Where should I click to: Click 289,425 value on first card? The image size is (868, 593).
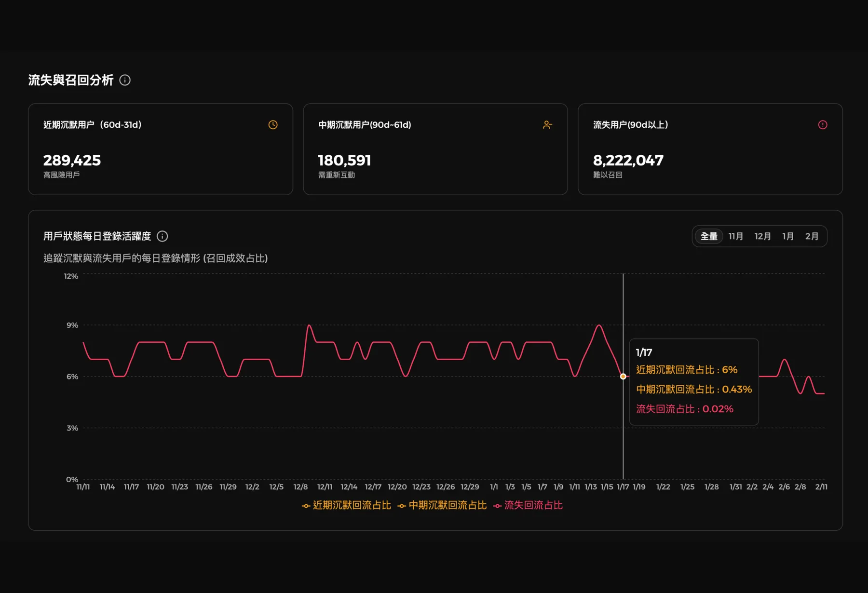point(72,161)
